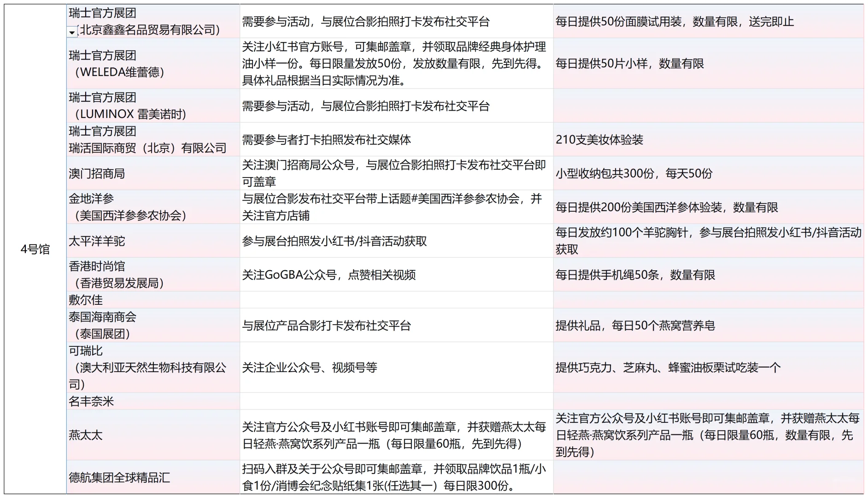Select the 燕太太 cell
Viewport: 868px width, 498px height.
click(153, 435)
